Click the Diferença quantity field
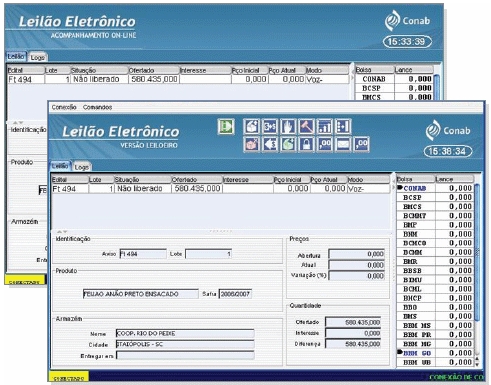The width and height of the screenshot is (491, 385). [x=353, y=344]
